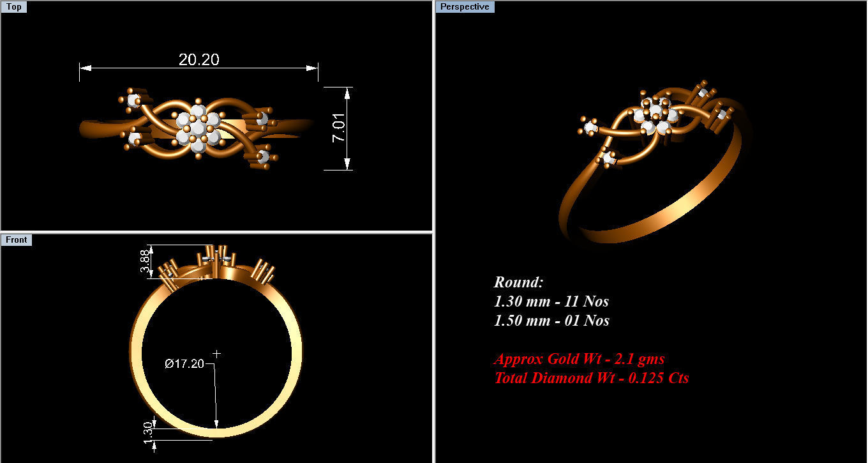Select the center flower cluster in Top view
Viewport: 868px width, 463px height.
pyautogui.click(x=198, y=128)
